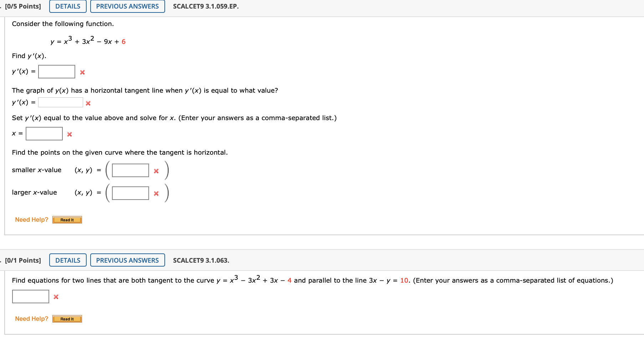The height and width of the screenshot is (340, 644).
Task: Click the red X beside the smaller x-value point
Action: point(156,171)
